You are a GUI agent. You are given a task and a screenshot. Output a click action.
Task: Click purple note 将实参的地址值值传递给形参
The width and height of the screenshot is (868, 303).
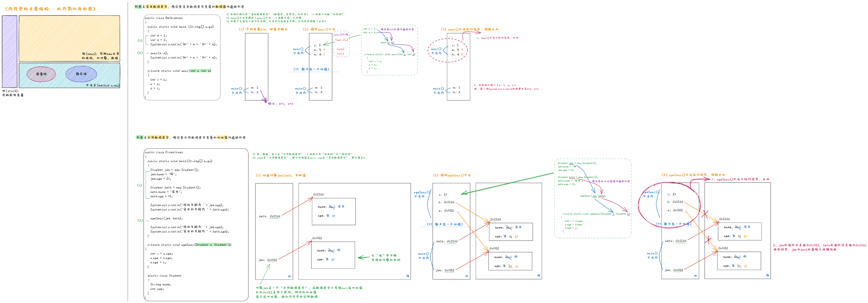(611, 181)
